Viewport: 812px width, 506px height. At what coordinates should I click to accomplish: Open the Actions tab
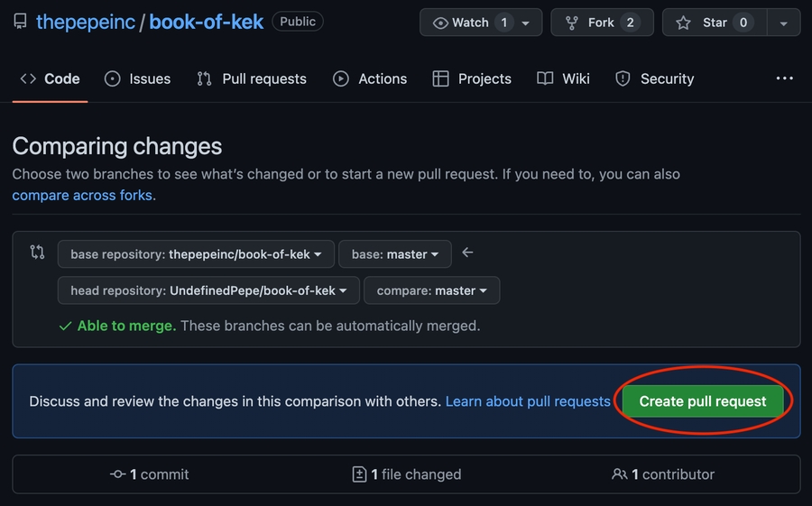(370, 78)
